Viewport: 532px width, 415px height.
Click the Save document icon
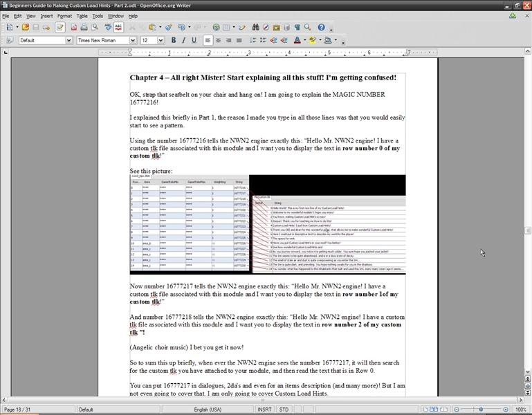click(x=36, y=28)
